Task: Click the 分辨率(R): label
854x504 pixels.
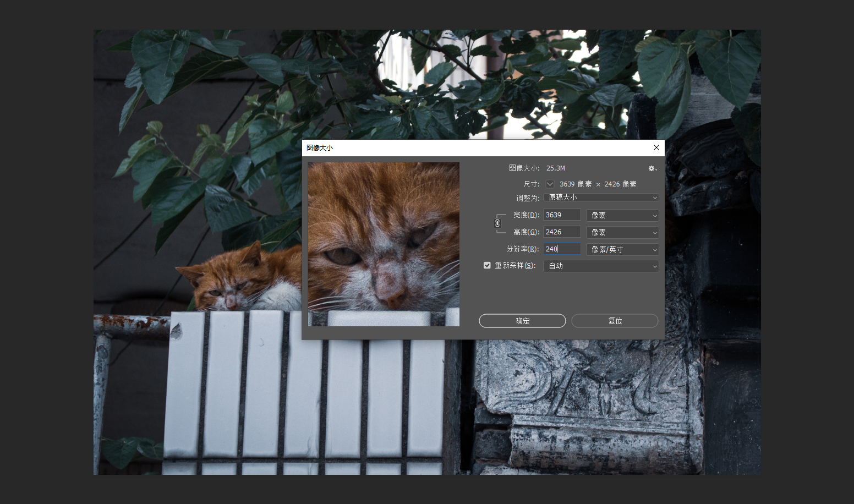Action: pos(523,249)
